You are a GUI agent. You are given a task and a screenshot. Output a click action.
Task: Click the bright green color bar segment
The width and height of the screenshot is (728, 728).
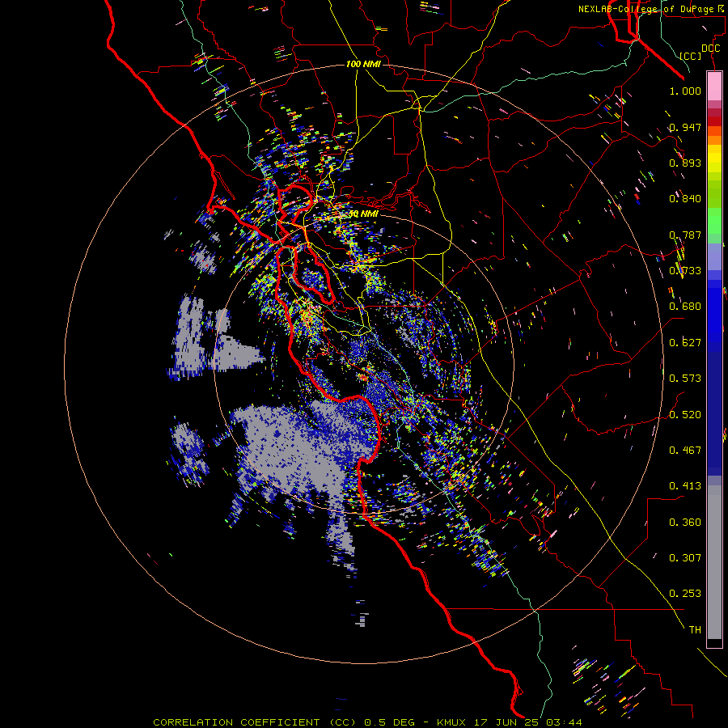[x=714, y=221]
